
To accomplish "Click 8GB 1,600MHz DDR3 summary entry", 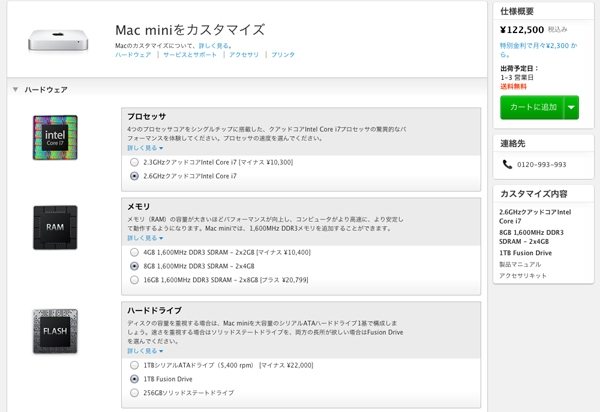I will [x=531, y=237].
